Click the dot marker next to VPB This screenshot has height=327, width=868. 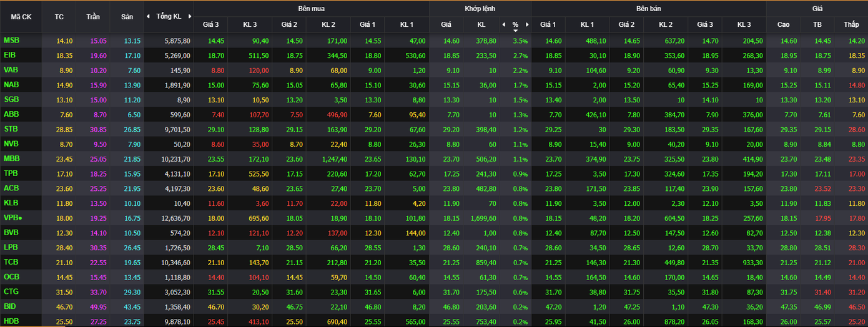(21, 219)
